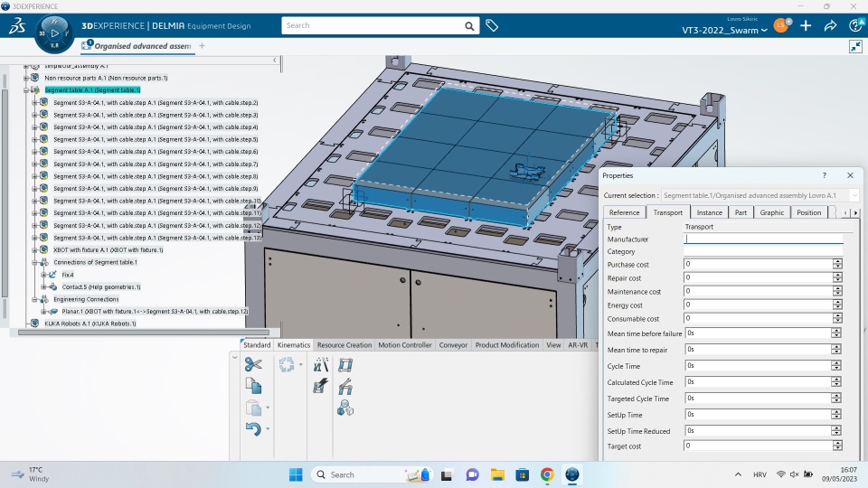
Task: Switch to the Resource Creation tab
Action: click(x=344, y=344)
